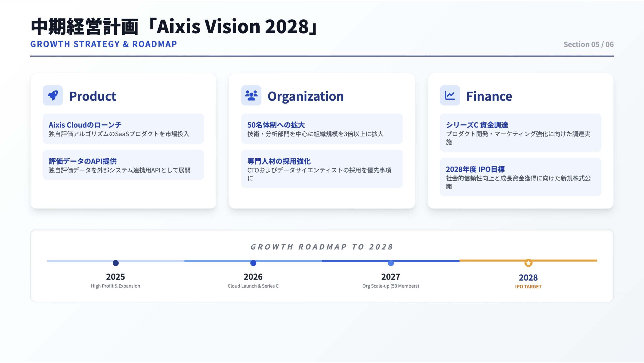Select the 2025 timeline dot

point(116,263)
